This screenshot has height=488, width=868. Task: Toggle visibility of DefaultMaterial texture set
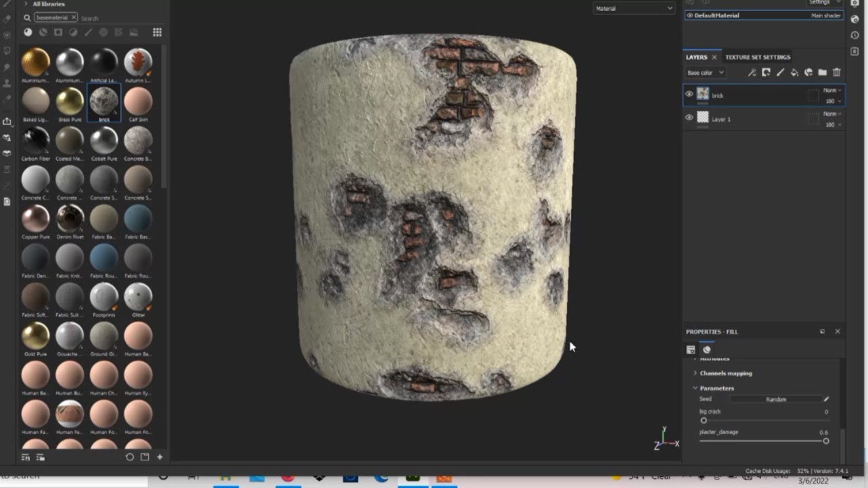point(690,15)
